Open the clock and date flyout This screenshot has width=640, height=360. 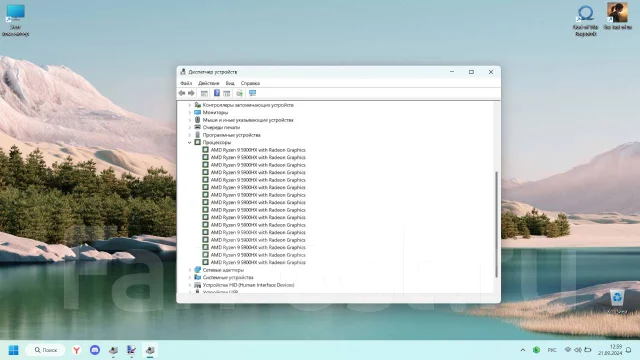tap(610, 350)
